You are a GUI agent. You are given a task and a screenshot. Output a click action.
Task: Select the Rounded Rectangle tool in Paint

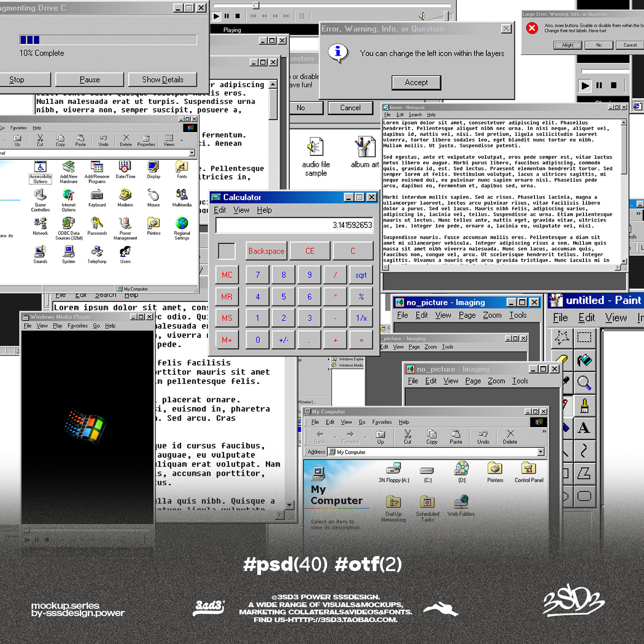pos(584,496)
